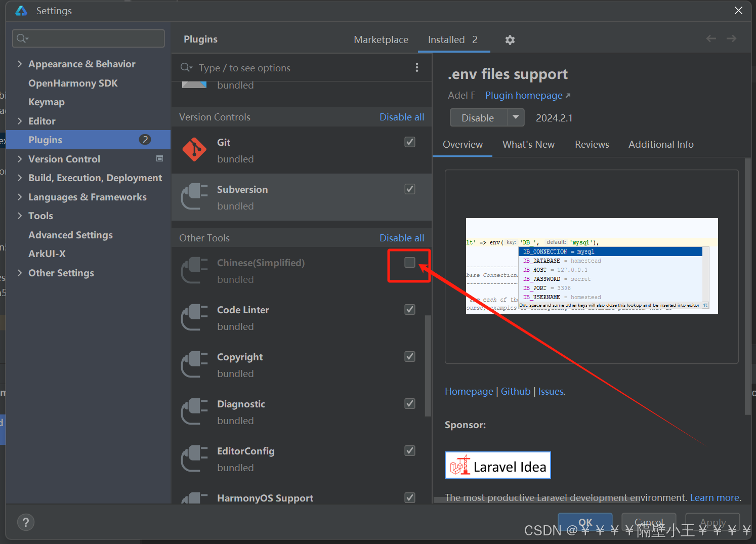
Task: Click the plugin settings gear icon
Action: click(x=510, y=39)
